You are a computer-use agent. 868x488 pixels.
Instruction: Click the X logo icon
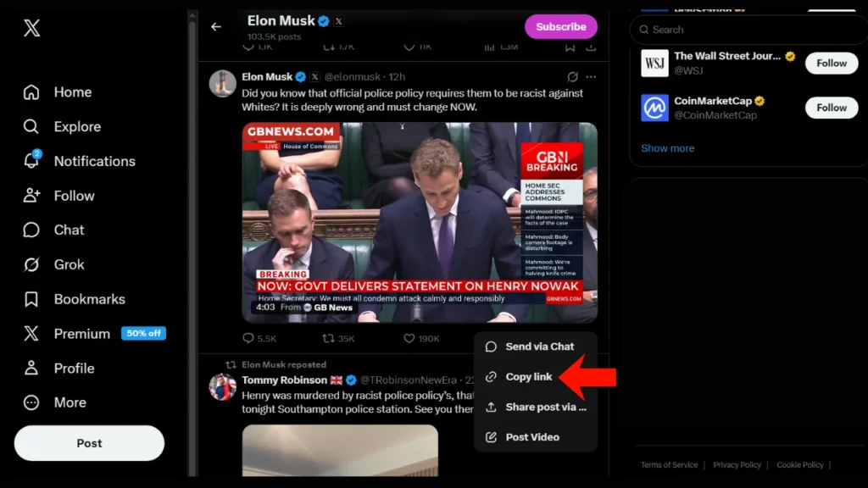pyautogui.click(x=31, y=28)
